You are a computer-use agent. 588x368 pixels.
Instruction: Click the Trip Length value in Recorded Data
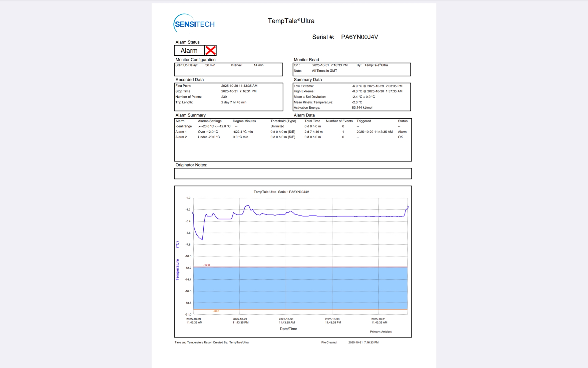(x=234, y=102)
